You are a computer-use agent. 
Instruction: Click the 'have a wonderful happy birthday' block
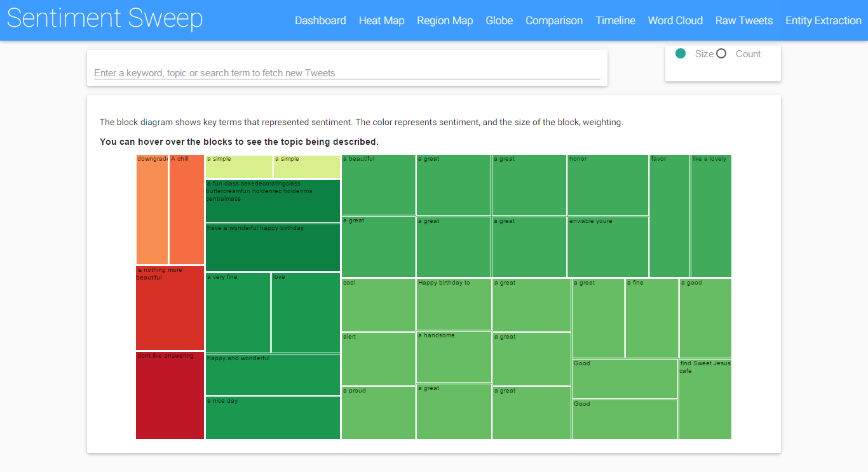(x=273, y=248)
